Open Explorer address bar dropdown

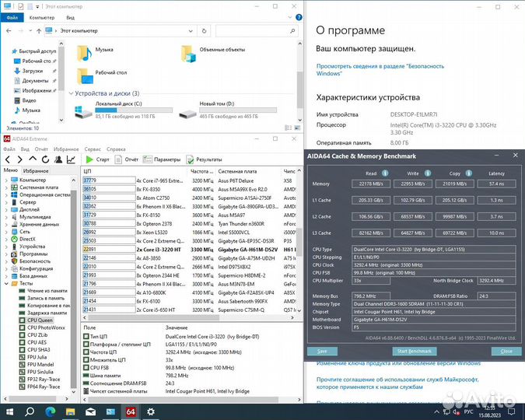[191, 31]
